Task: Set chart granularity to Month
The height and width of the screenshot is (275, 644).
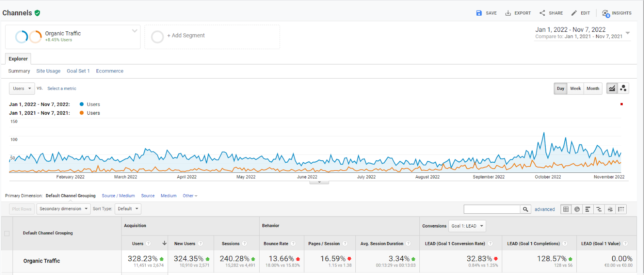Action: [x=592, y=89]
